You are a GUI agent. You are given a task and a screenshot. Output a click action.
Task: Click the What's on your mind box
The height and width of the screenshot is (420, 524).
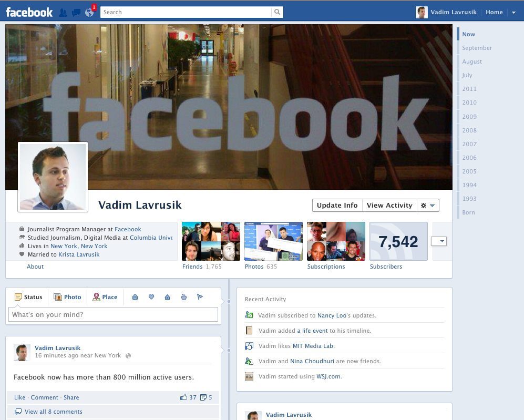pos(113,314)
